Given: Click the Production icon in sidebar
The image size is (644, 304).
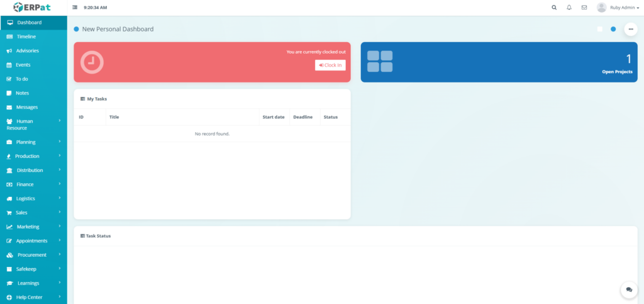Looking at the screenshot, I should [x=9, y=156].
